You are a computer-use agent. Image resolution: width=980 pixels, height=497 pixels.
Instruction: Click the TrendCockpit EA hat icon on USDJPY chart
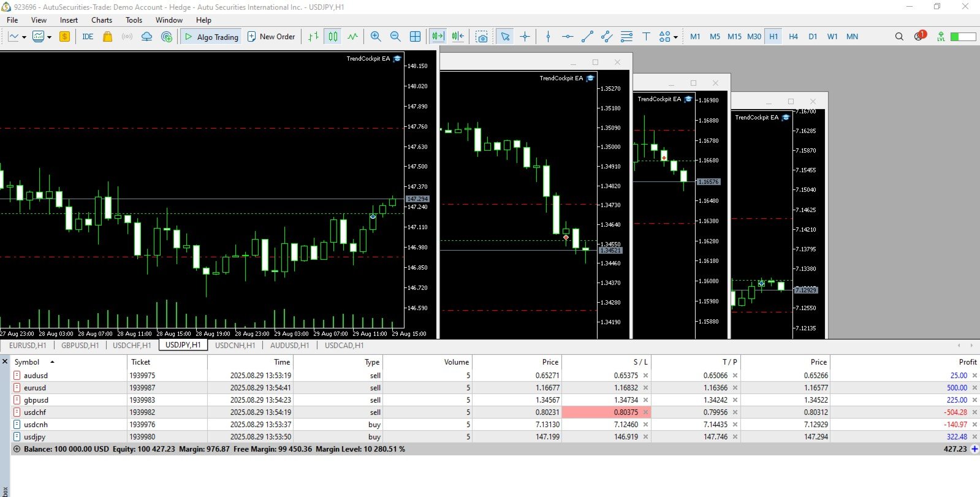click(397, 59)
